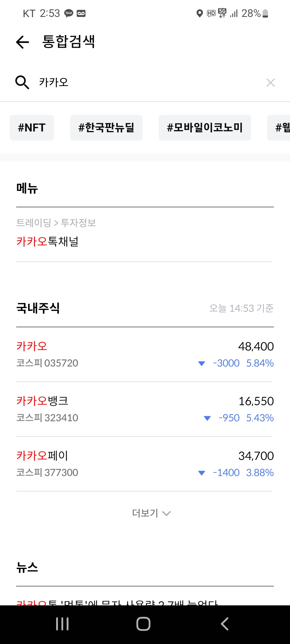The height and width of the screenshot is (644, 290).
Task: Open the 카카오톡채널 menu result
Action: point(48,241)
